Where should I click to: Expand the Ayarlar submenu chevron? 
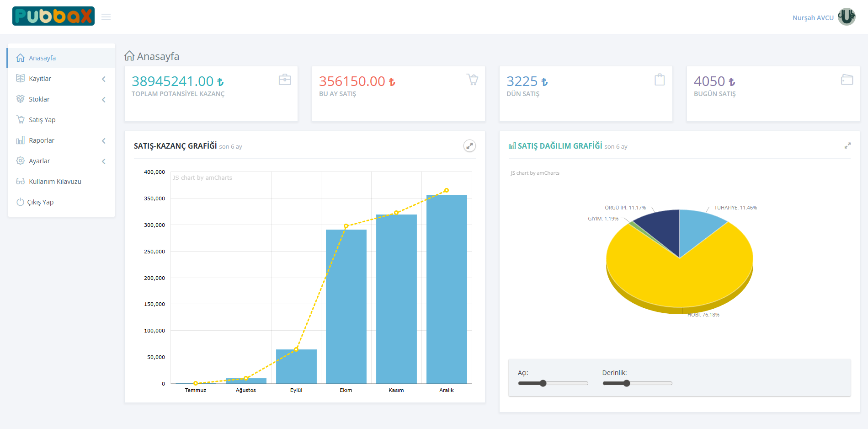point(104,161)
